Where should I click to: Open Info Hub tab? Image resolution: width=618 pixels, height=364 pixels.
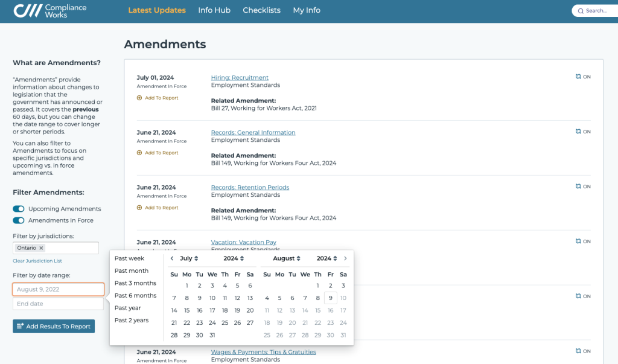[214, 10]
